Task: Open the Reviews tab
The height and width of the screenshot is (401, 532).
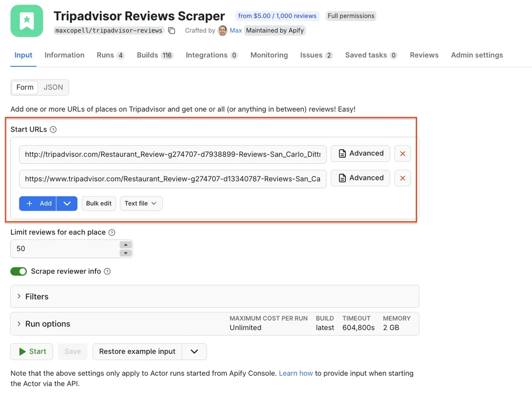Action: 424,55
